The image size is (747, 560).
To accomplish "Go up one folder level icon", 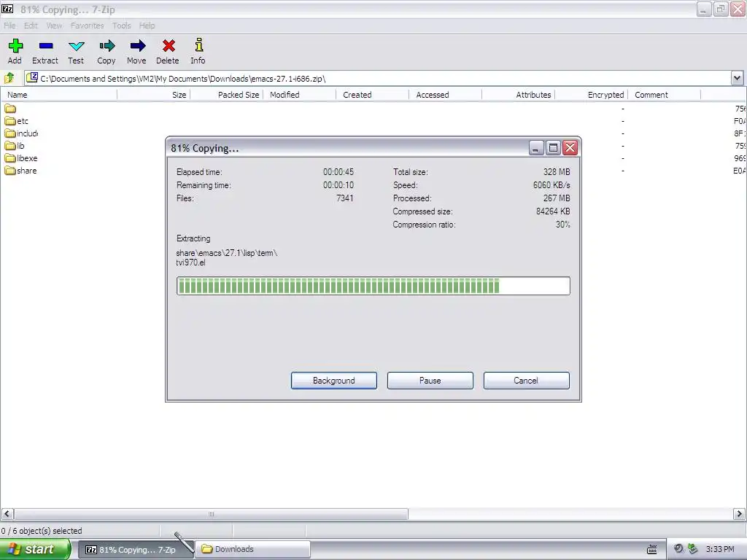I will tap(9, 77).
